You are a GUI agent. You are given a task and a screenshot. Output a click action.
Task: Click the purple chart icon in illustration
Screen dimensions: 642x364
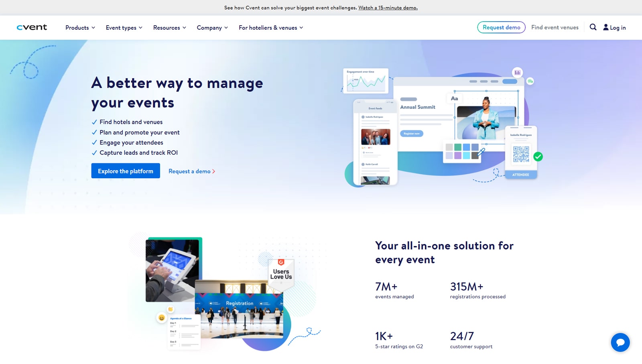tap(517, 73)
